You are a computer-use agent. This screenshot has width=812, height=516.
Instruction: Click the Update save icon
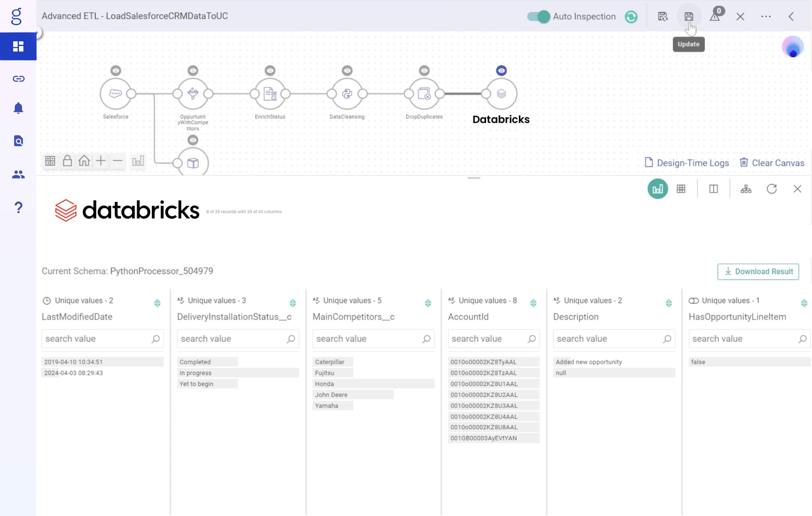[688, 16]
